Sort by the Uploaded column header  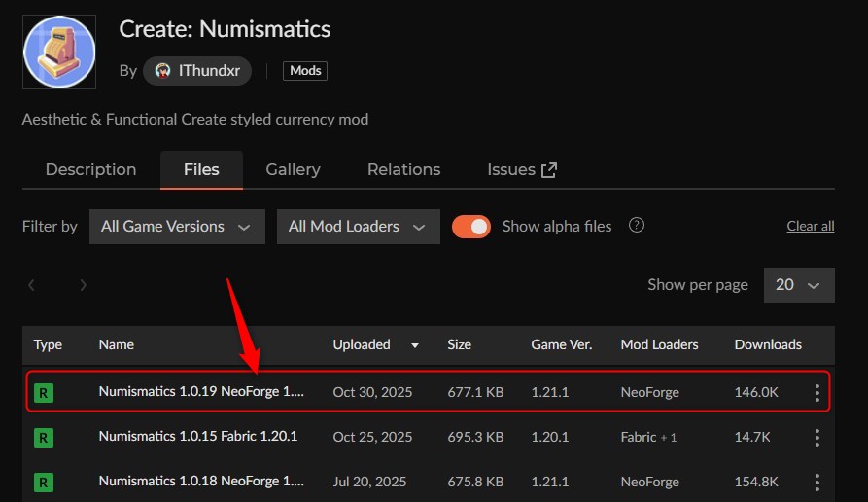click(x=362, y=344)
